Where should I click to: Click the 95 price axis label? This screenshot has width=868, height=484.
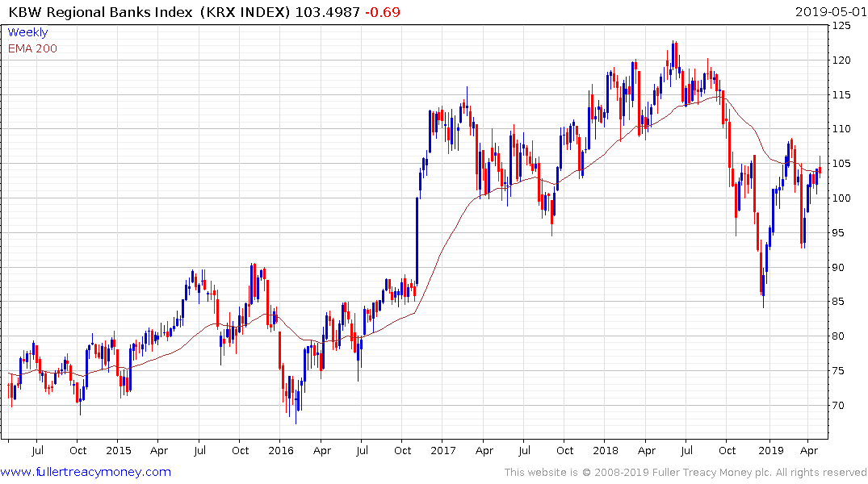click(838, 233)
